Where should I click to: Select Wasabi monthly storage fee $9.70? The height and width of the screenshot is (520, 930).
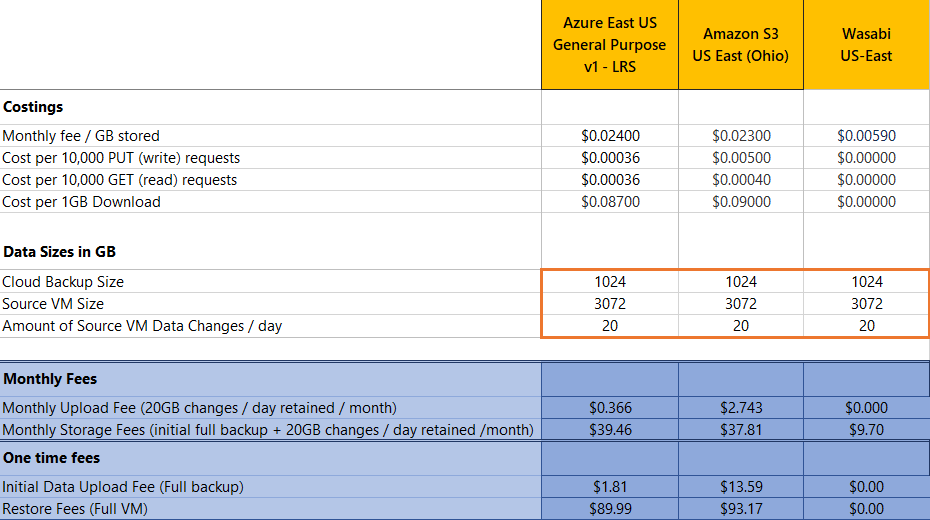(x=867, y=430)
